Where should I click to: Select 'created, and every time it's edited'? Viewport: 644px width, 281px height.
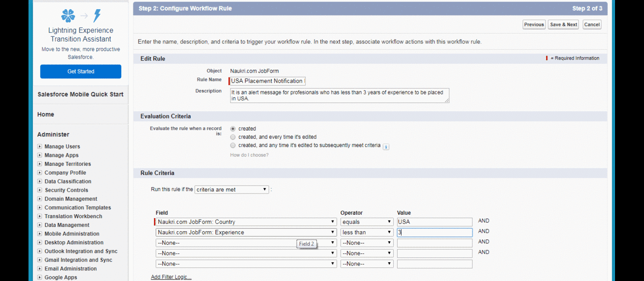pos(233,137)
